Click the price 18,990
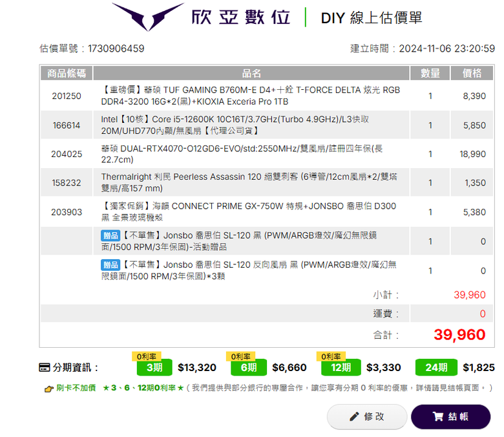This screenshot has width=504, height=437. 472,154
